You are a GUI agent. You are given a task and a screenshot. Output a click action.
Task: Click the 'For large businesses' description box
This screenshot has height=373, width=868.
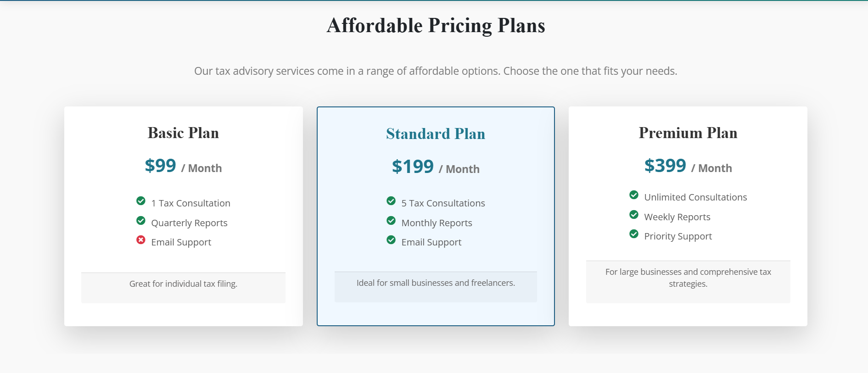[688, 278]
